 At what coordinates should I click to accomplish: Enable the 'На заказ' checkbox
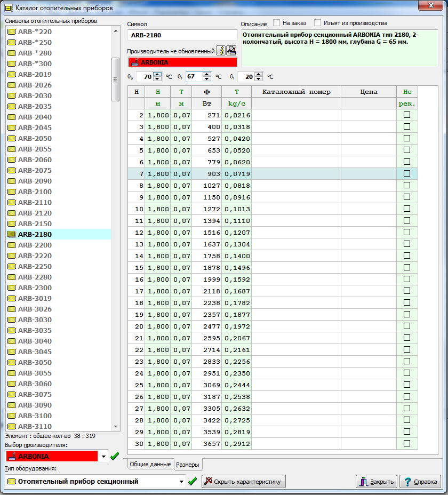coord(277,23)
